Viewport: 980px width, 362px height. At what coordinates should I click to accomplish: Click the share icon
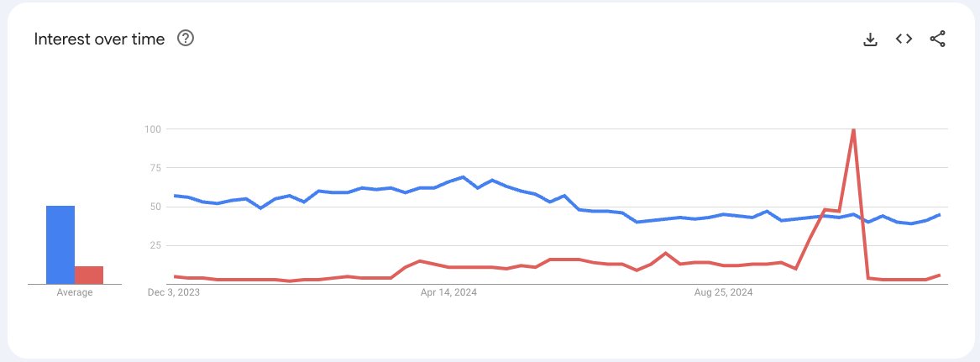click(x=938, y=39)
